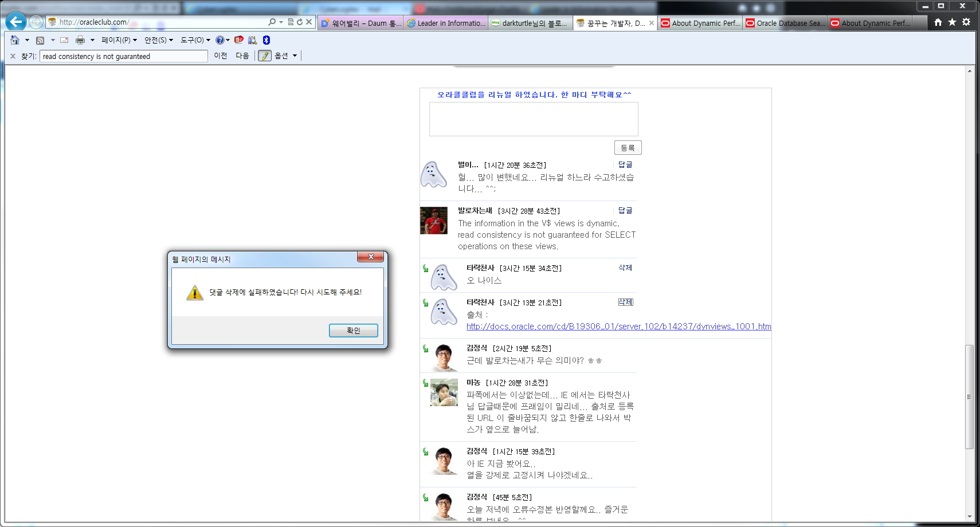
Task: Open the RSS feeds icon
Action: click(x=40, y=40)
